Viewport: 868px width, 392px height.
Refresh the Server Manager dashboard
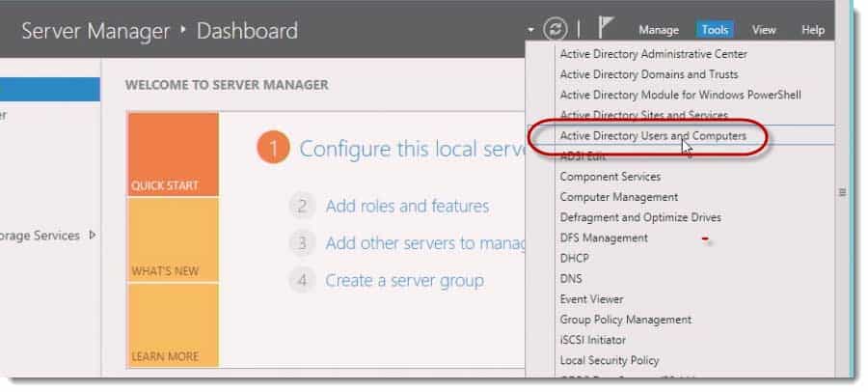pyautogui.click(x=555, y=29)
